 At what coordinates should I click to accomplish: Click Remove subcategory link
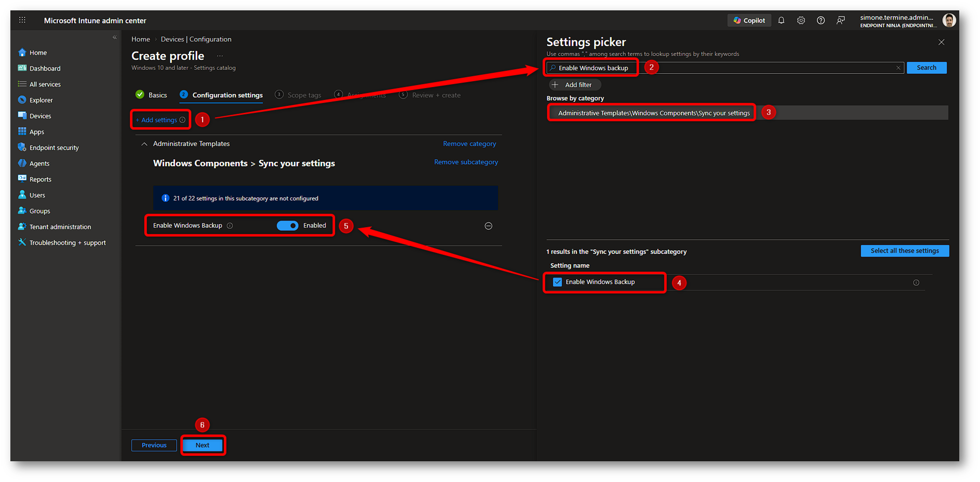tap(466, 162)
